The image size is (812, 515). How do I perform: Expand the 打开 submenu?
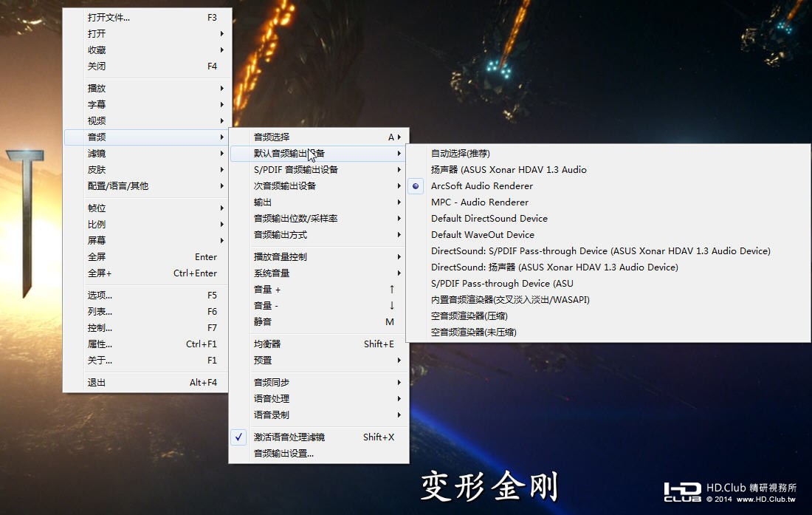coord(147,34)
